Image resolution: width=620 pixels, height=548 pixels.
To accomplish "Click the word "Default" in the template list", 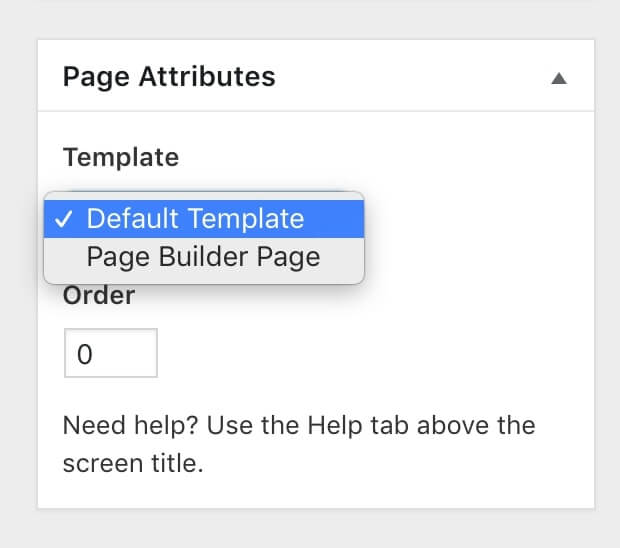I will [x=129, y=219].
